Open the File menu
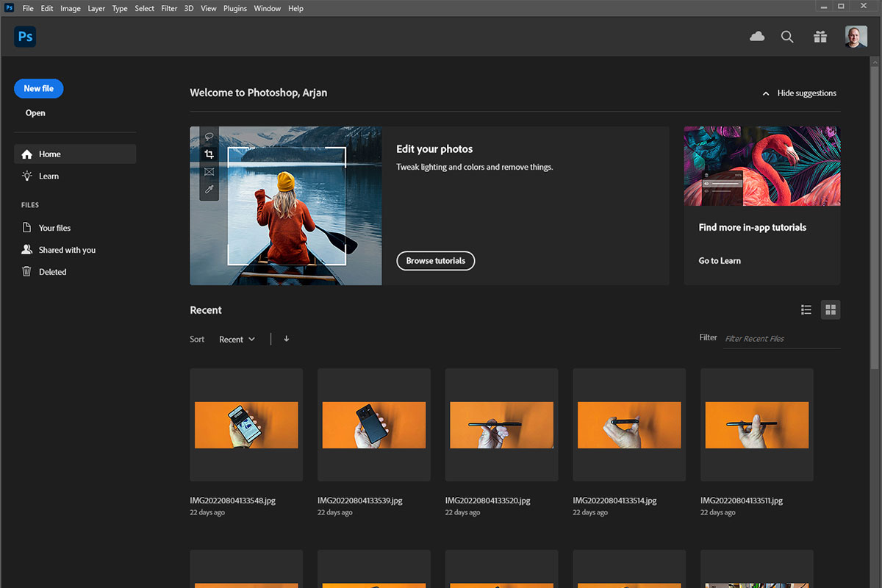Image resolution: width=882 pixels, height=588 pixels. [x=28, y=8]
